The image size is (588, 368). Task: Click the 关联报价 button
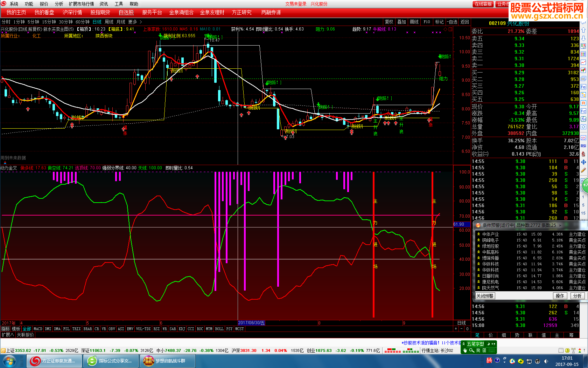point(26,335)
